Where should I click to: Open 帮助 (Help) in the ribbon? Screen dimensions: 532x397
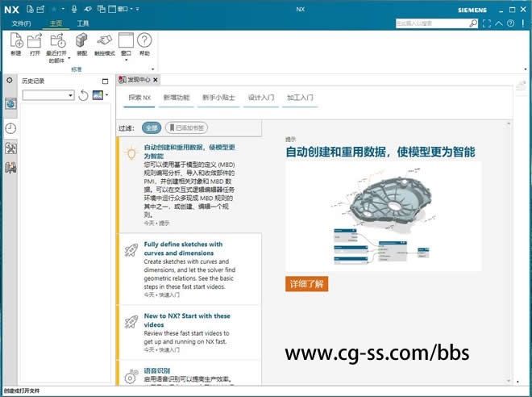tap(144, 40)
